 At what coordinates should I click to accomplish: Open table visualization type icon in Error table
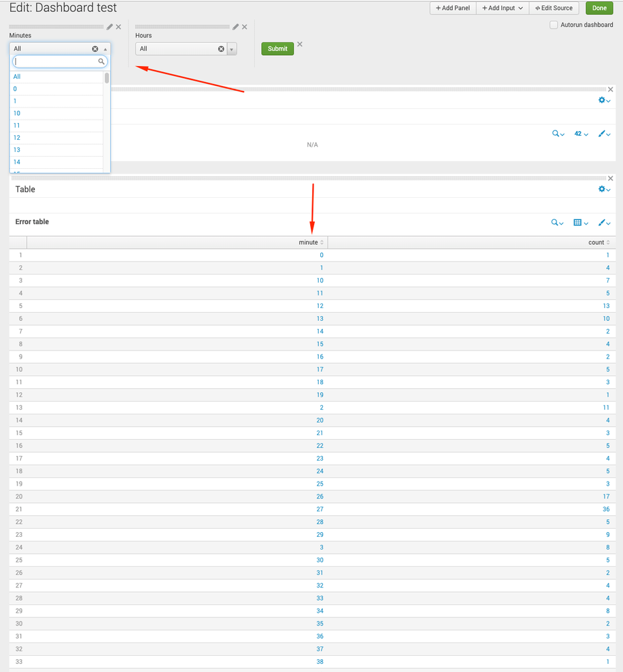580,223
